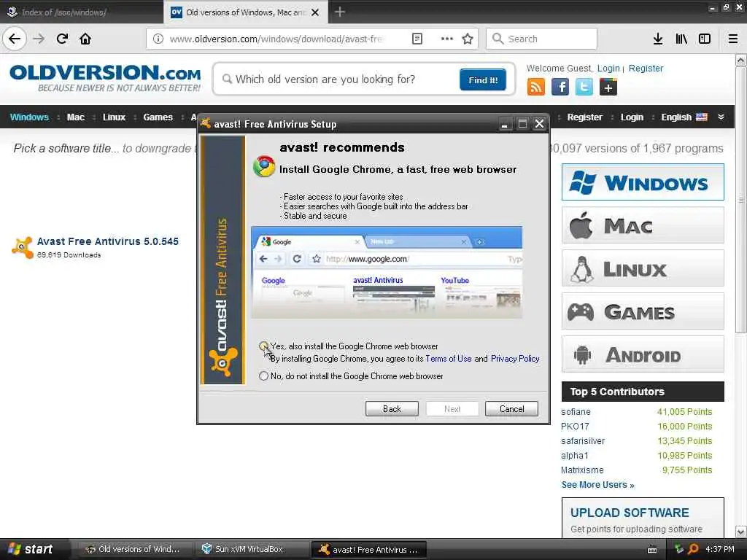Click the large Games category banner
This screenshot has width=747, height=560.
643,312
